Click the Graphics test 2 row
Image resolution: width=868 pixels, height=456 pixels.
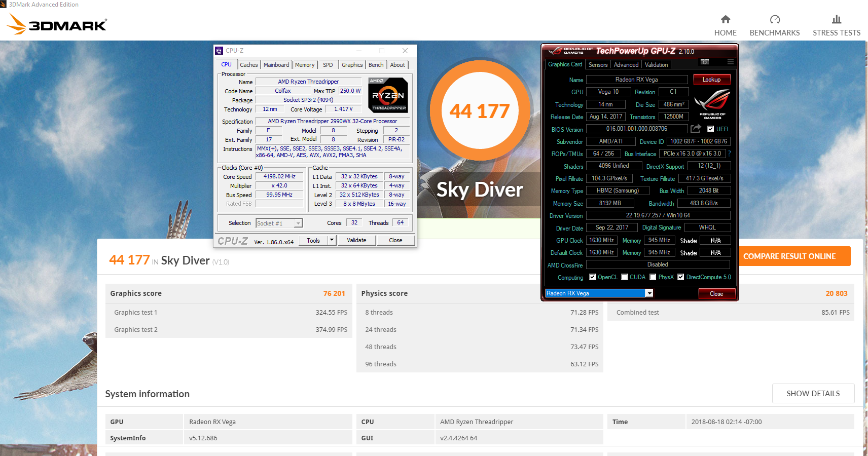coord(229,330)
